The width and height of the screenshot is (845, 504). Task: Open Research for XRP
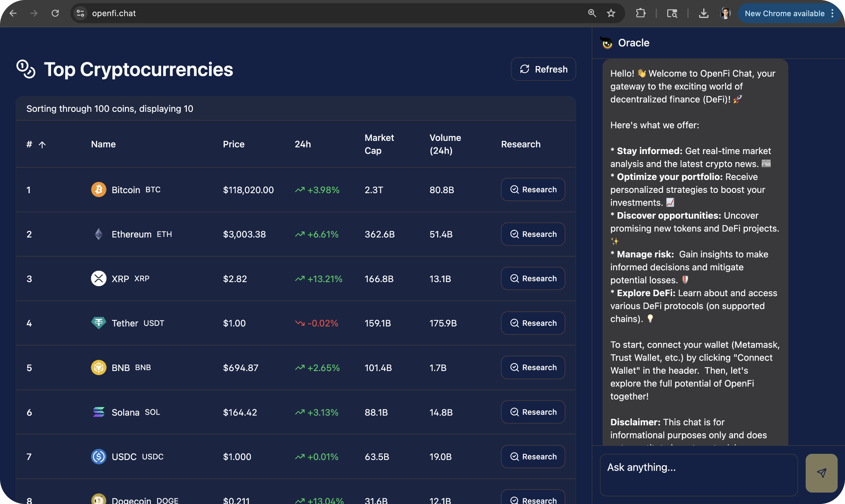[533, 278]
